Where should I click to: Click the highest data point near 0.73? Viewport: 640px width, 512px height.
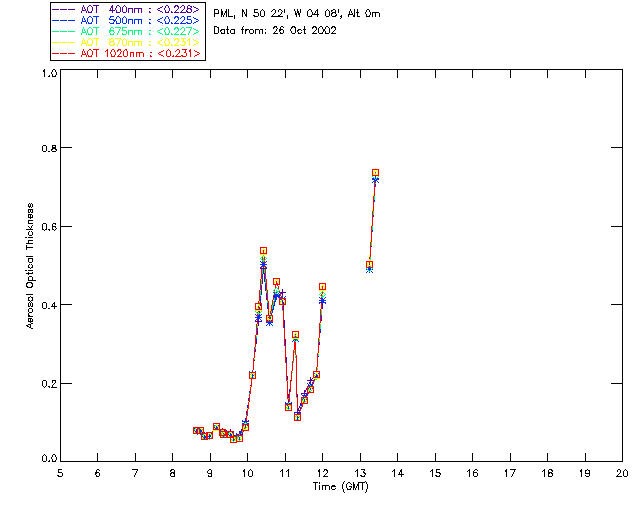point(376,173)
